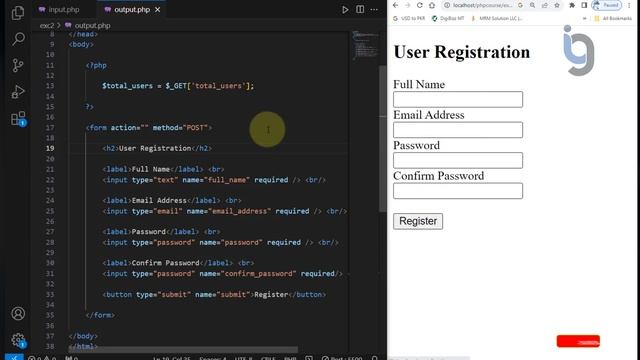Reload the localhost page

pyautogui.click(x=420, y=5)
